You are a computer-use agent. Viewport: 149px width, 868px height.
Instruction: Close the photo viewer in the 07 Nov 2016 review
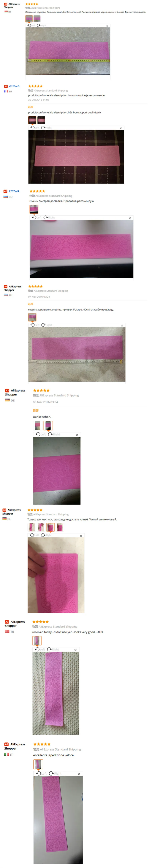click(122, 325)
